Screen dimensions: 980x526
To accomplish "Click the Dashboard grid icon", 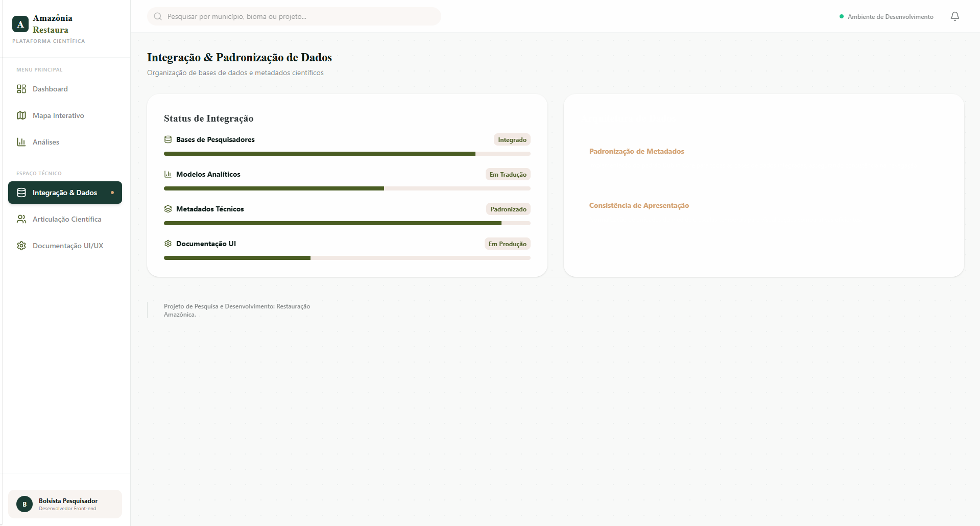I will pyautogui.click(x=21, y=89).
